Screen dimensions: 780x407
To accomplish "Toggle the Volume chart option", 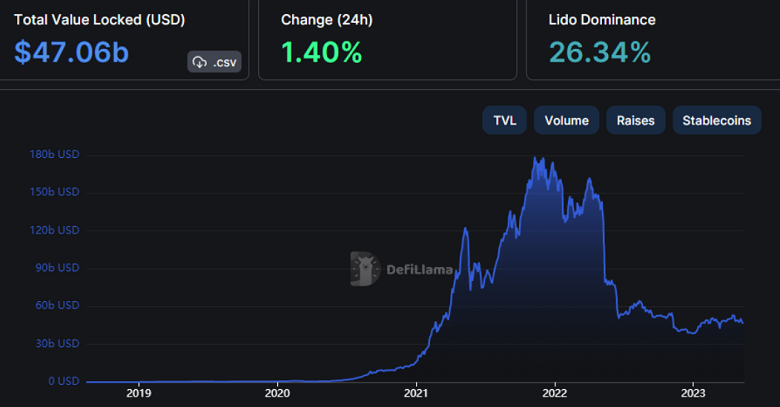I will [566, 121].
